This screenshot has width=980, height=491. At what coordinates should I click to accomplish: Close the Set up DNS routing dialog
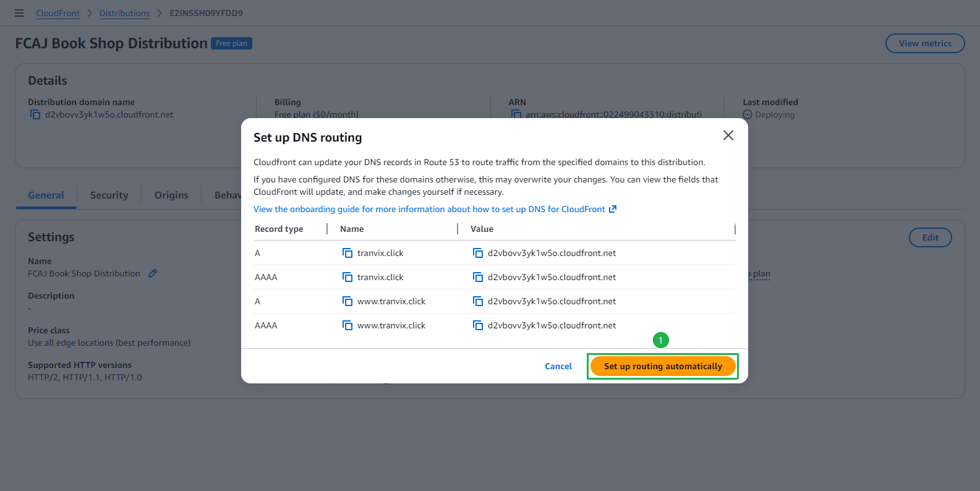[x=728, y=135]
